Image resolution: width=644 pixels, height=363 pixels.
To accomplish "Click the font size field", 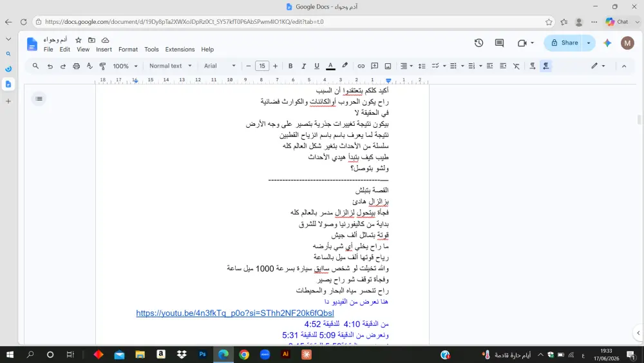I will 262,66.
